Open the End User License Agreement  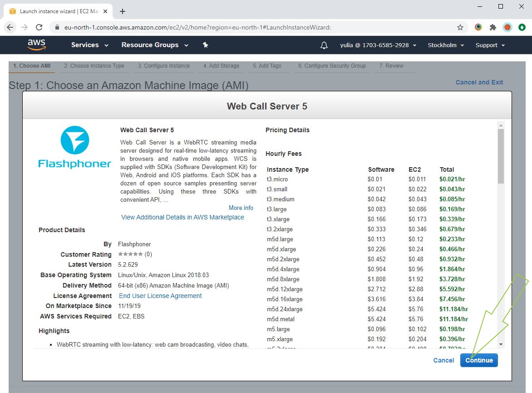pos(160,296)
